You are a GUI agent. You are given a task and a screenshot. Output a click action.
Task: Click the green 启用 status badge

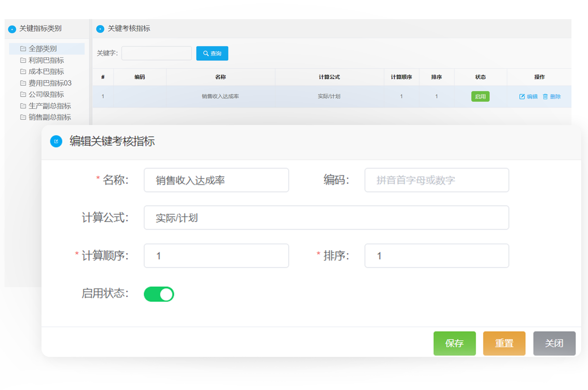[x=480, y=96]
